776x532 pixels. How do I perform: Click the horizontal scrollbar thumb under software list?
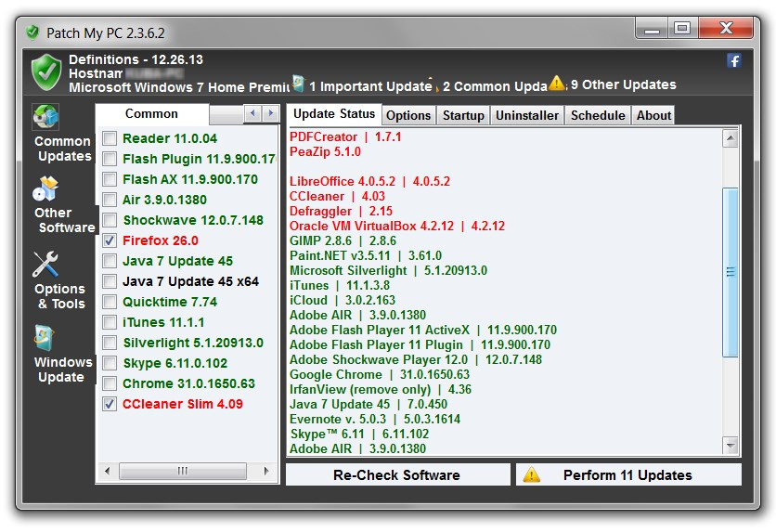183,471
